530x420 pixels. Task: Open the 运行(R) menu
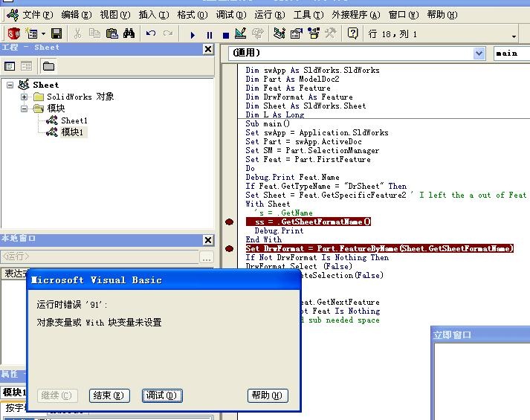[270, 15]
